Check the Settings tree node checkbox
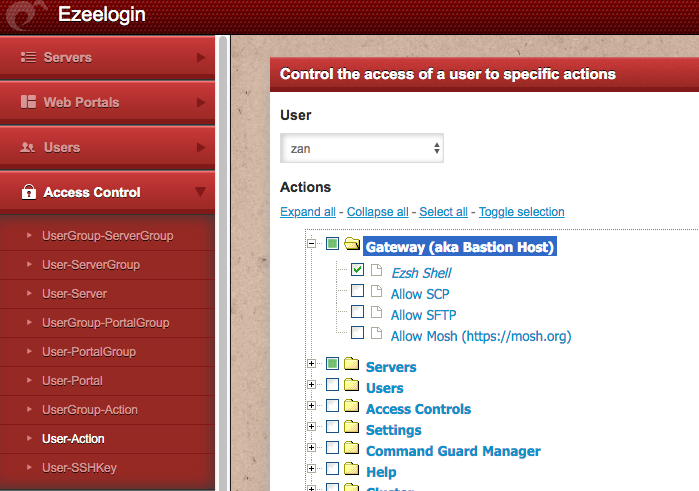 (332, 426)
